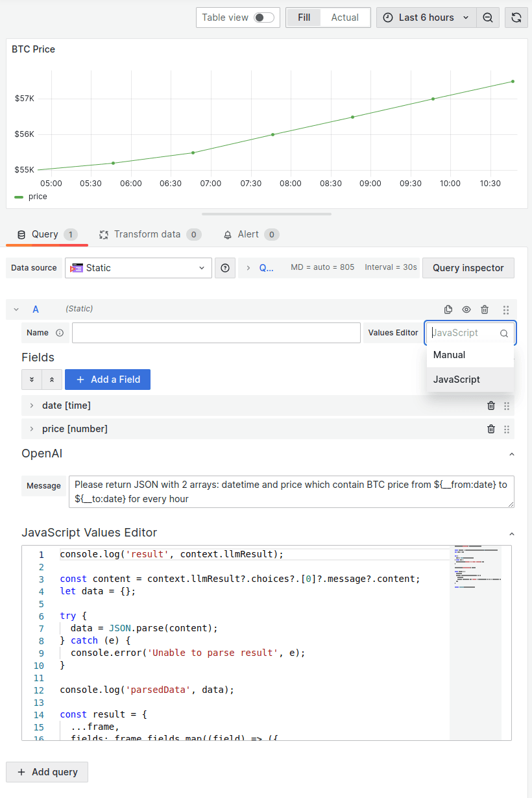The width and height of the screenshot is (532, 798).
Task: Zoom out the time range
Action: [x=487, y=18]
